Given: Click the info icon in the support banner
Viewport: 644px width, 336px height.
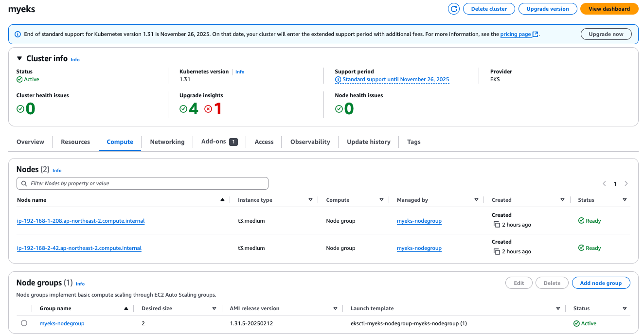Looking at the screenshot, I should coord(18,35).
